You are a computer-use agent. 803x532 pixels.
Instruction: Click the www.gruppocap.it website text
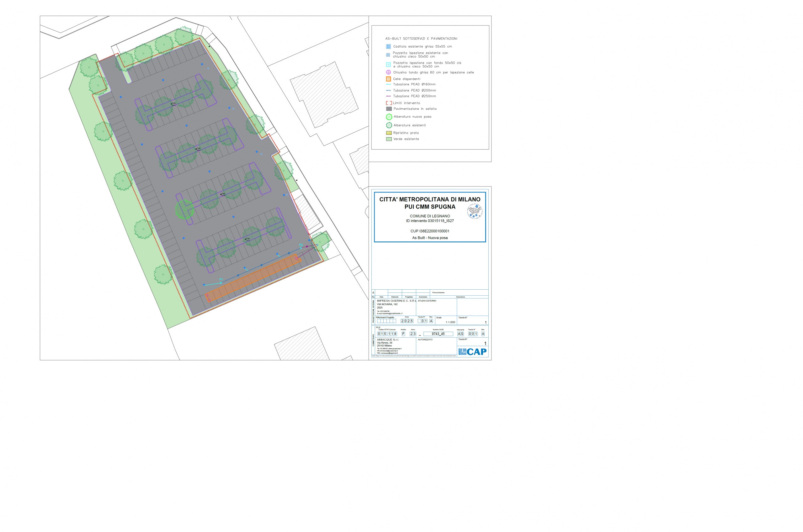tap(395, 348)
